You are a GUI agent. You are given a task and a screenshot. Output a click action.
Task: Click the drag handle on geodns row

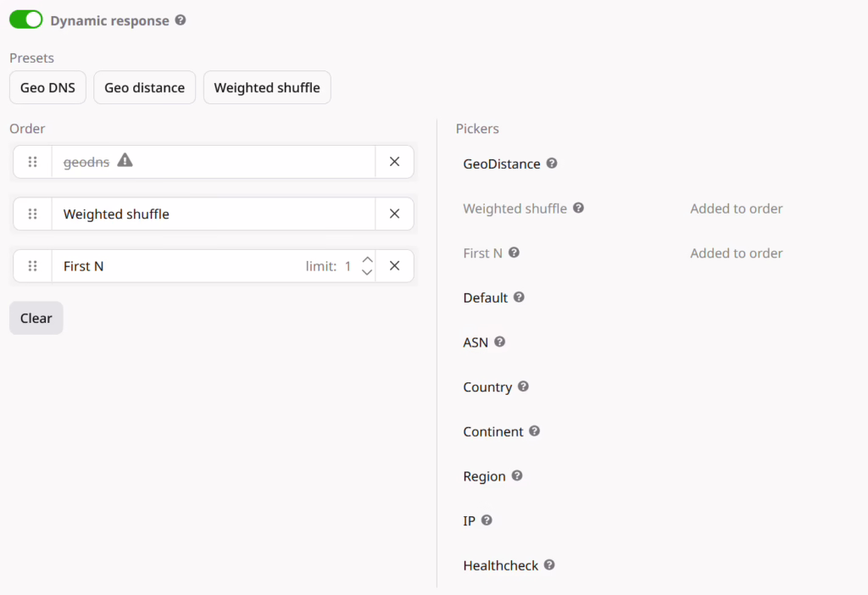33,162
